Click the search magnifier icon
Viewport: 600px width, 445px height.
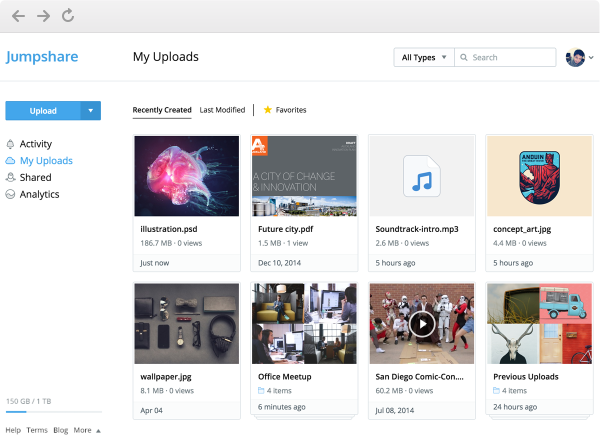[x=463, y=58]
